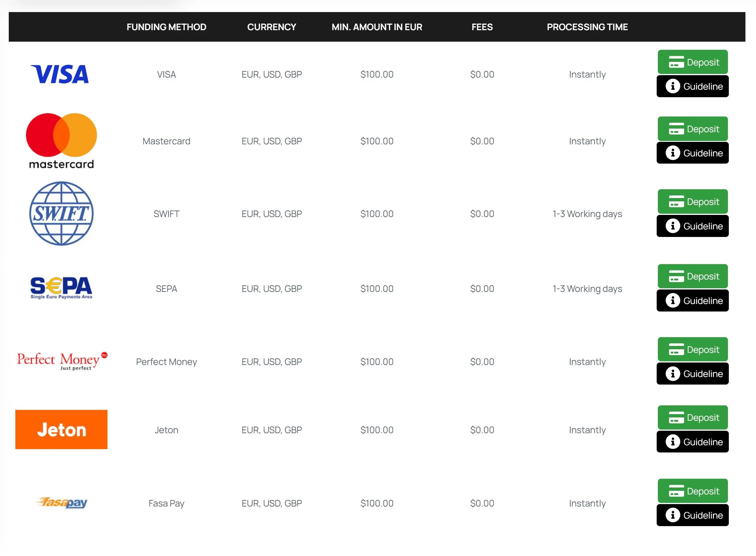The width and height of the screenshot is (756, 556).
Task: Click the Mastercard logo
Action: click(x=61, y=141)
